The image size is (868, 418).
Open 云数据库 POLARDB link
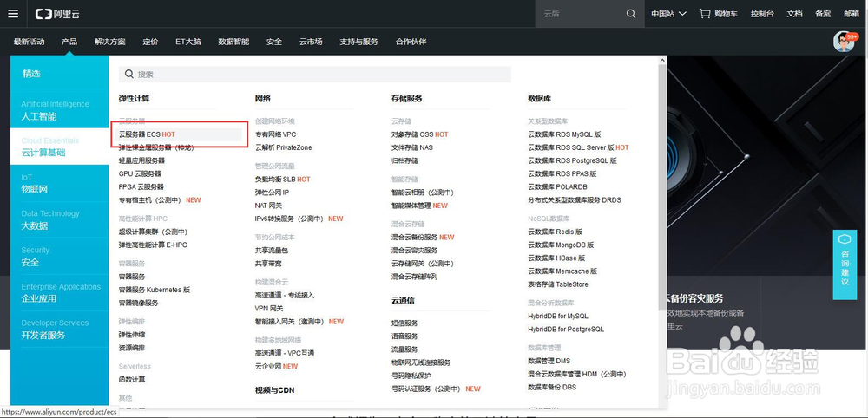(558, 186)
